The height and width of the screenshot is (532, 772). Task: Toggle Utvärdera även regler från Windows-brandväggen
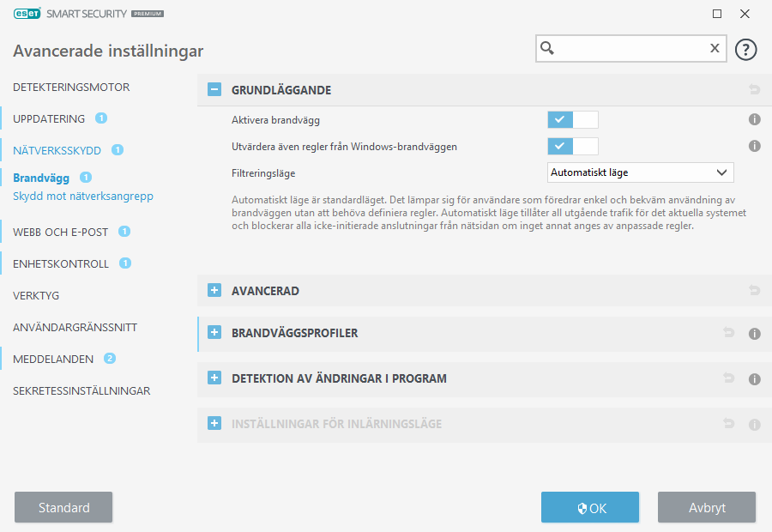573,146
